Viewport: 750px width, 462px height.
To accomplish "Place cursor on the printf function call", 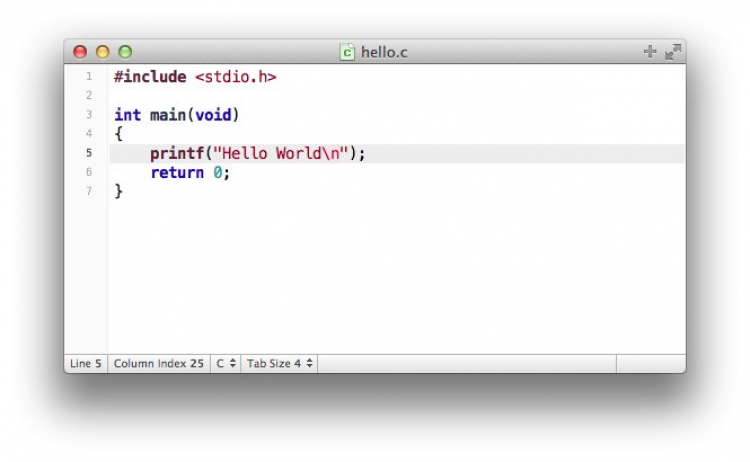I will coord(176,153).
